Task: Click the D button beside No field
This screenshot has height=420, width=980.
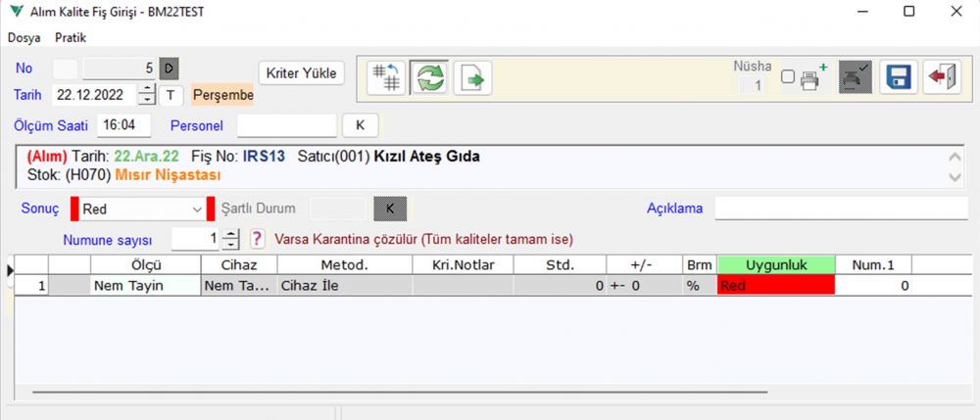Action: click(x=169, y=68)
